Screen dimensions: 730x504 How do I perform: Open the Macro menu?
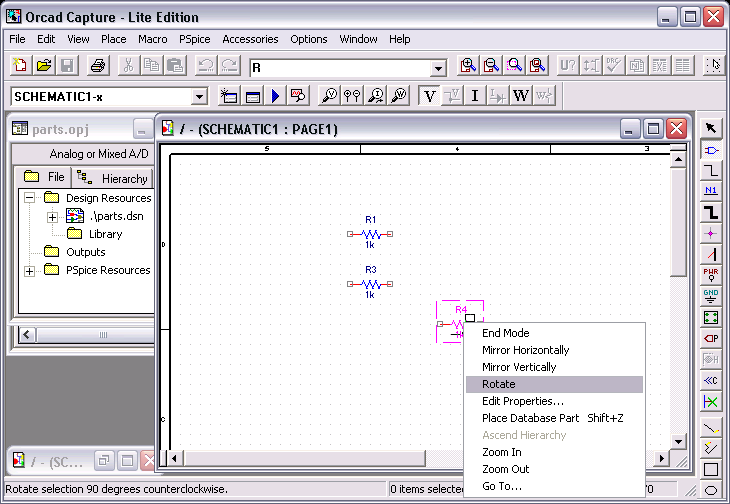pyautogui.click(x=152, y=39)
